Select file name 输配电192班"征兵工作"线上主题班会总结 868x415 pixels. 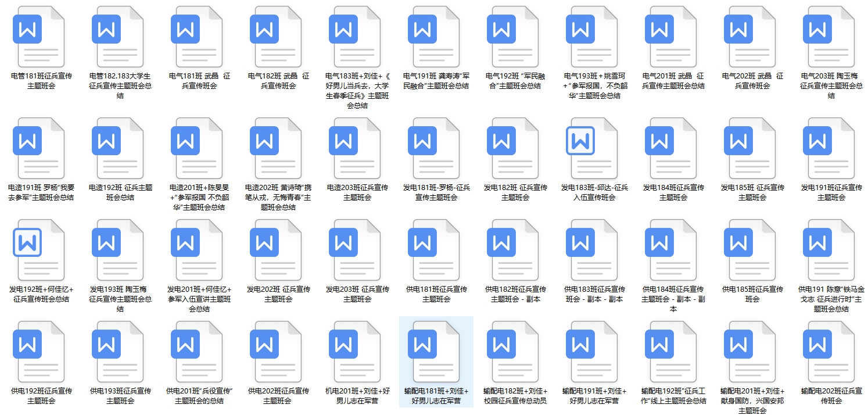673,396
